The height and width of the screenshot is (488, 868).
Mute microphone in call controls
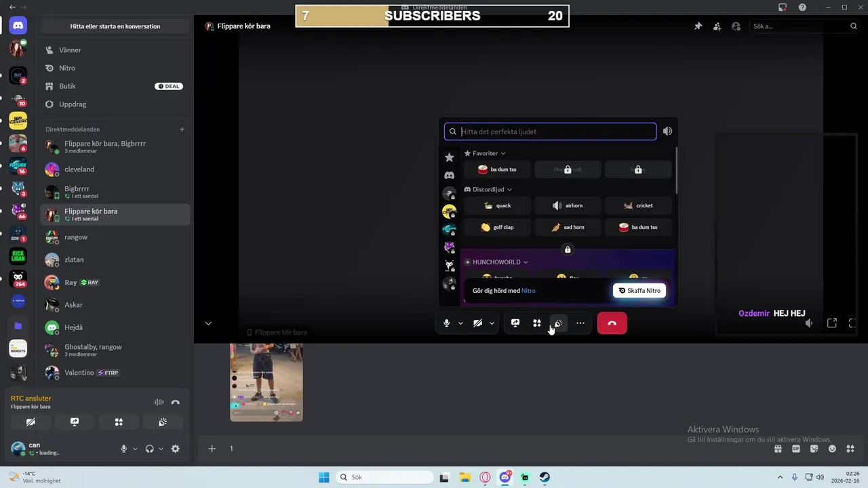pos(446,323)
